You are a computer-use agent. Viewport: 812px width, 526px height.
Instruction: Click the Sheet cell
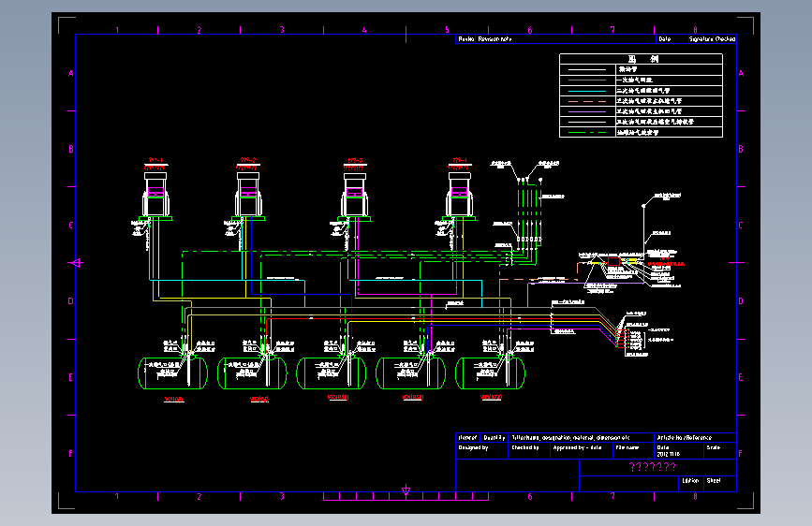[x=720, y=483]
